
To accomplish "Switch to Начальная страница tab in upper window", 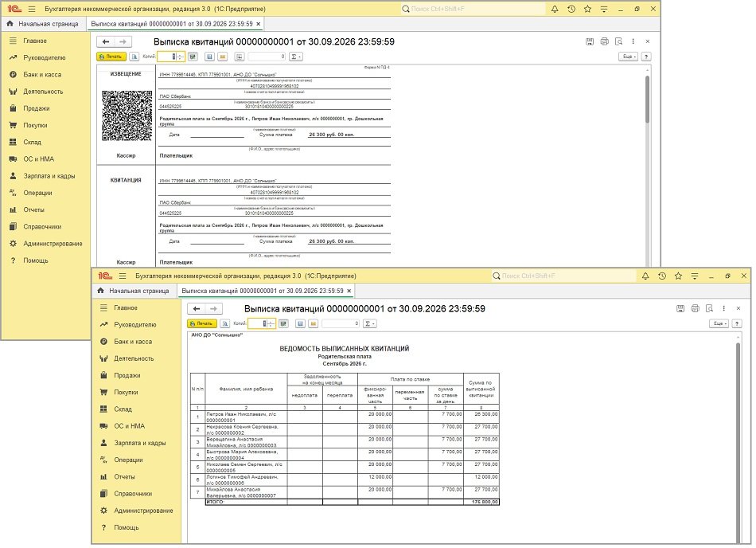I will click(43, 24).
